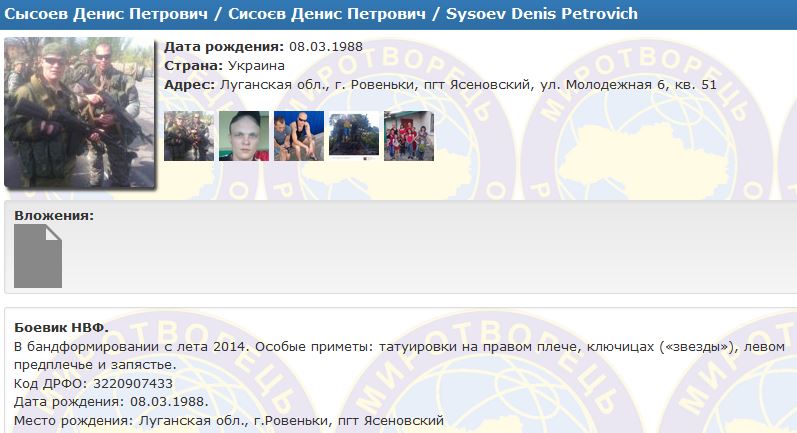797x433 pixels.
Task: Open the group photo thumbnail by a building
Action: pyautogui.click(x=409, y=136)
